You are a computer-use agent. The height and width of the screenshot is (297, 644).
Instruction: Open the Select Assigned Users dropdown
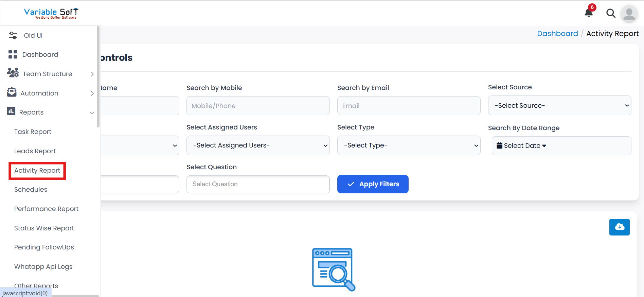point(258,145)
